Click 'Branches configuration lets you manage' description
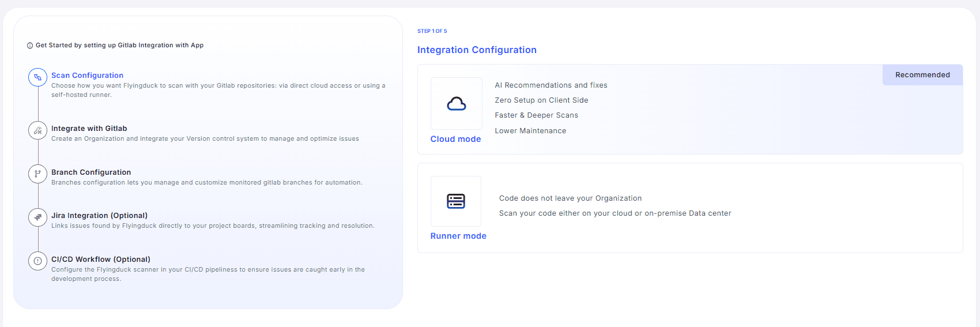Image resolution: width=980 pixels, height=327 pixels. [206, 182]
